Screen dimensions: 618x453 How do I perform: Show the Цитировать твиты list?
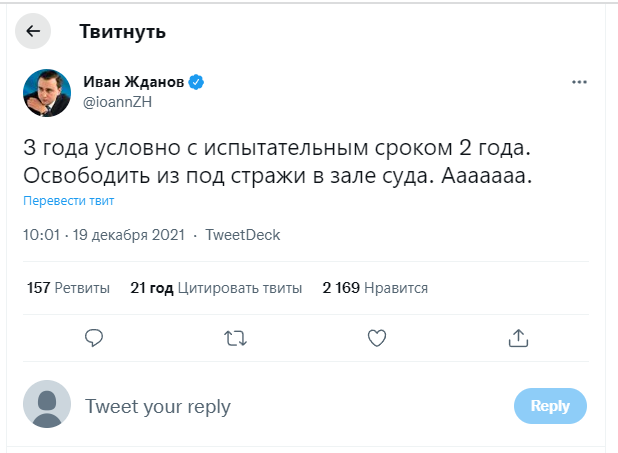click(x=216, y=288)
